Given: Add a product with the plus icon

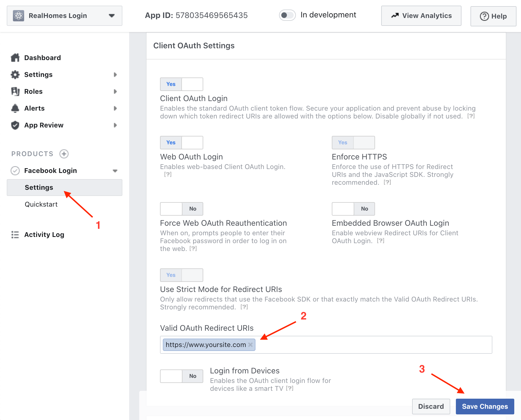Looking at the screenshot, I should tap(64, 154).
